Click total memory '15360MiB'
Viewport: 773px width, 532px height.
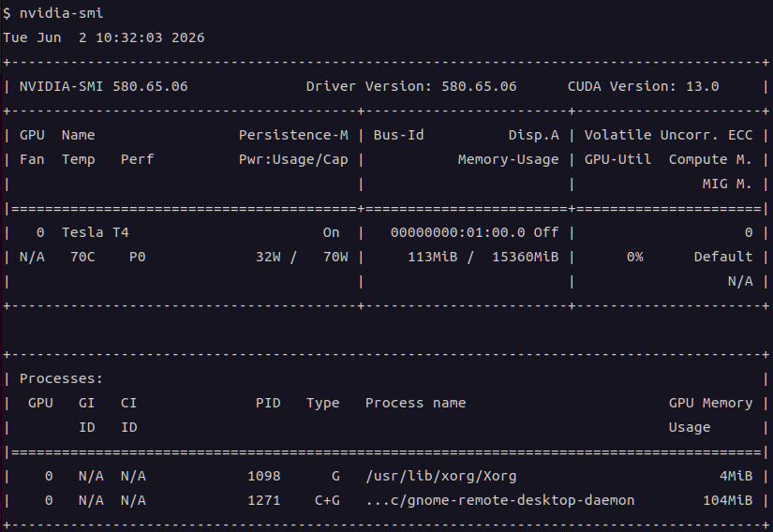(x=526, y=258)
